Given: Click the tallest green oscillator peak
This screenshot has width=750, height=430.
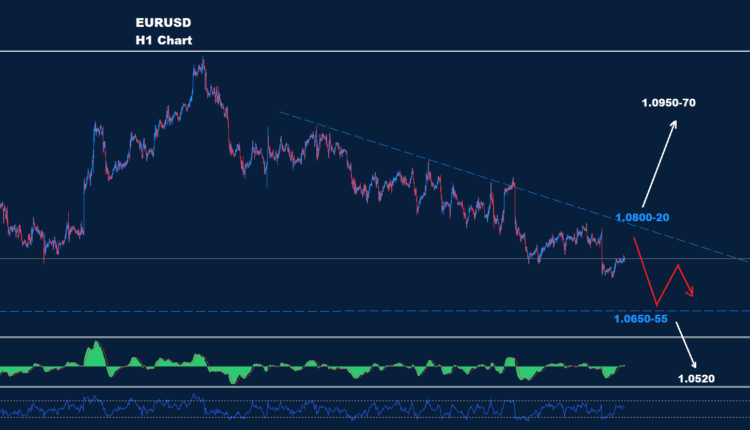Looking at the screenshot, I should [96, 346].
